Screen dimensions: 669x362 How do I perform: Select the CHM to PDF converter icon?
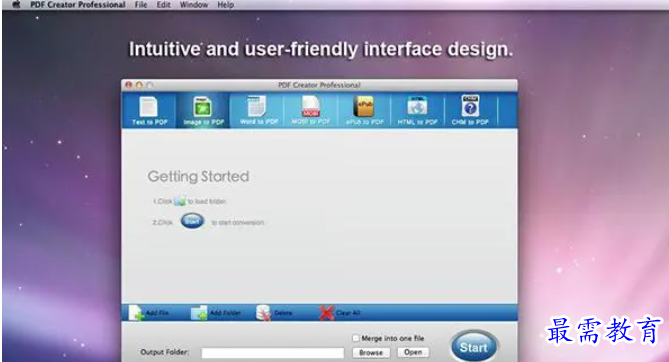pos(470,110)
